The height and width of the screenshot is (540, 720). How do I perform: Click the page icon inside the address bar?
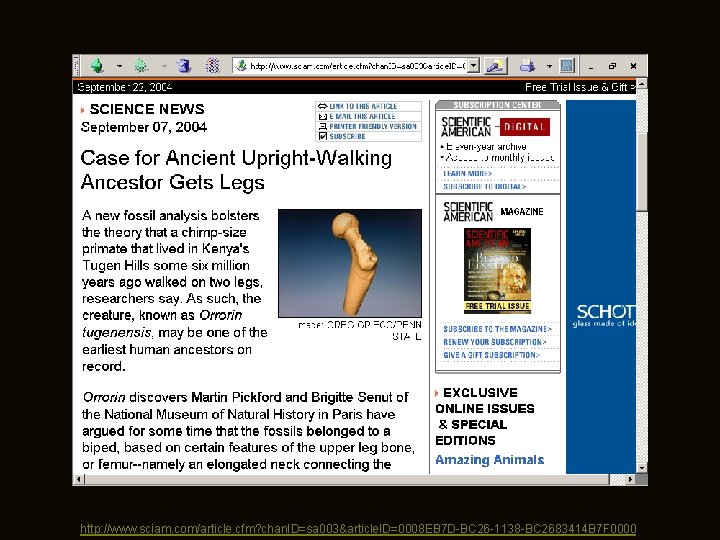[241, 66]
